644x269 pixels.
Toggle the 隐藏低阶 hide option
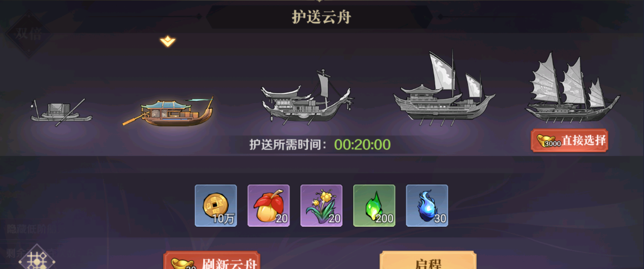coord(31,229)
